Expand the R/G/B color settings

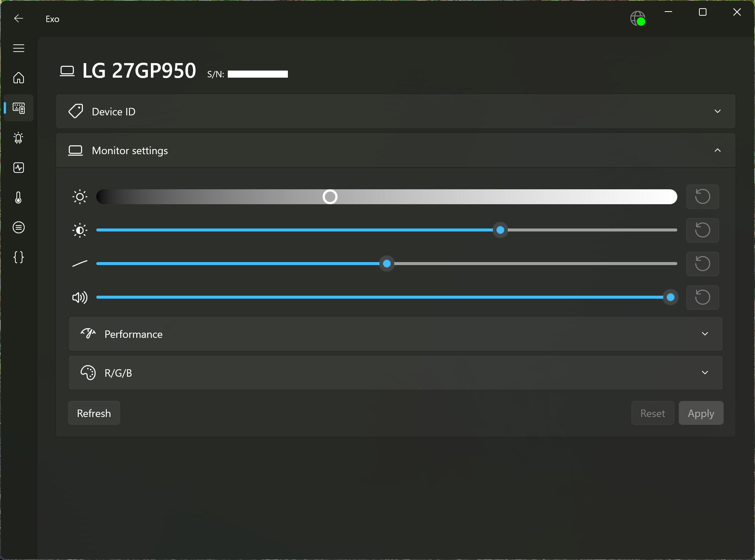pyautogui.click(x=706, y=372)
